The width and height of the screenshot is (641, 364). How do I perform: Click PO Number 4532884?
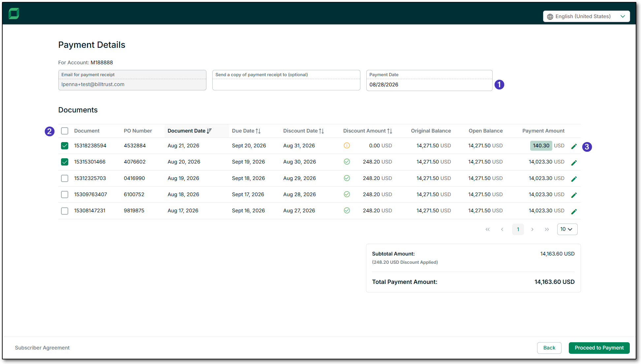pyautogui.click(x=135, y=146)
